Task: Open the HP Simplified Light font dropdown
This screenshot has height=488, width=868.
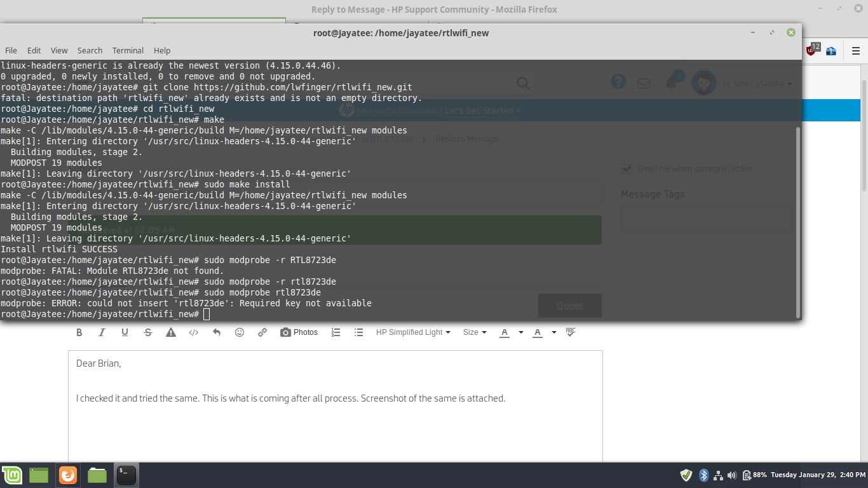Action: tap(413, 332)
